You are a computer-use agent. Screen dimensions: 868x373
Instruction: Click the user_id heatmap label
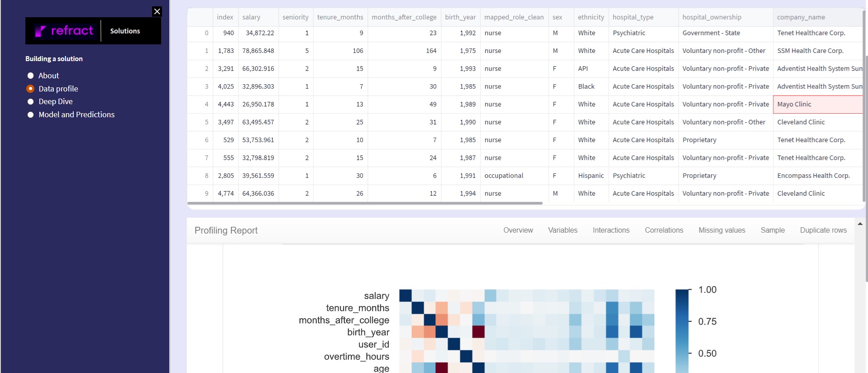pos(374,344)
